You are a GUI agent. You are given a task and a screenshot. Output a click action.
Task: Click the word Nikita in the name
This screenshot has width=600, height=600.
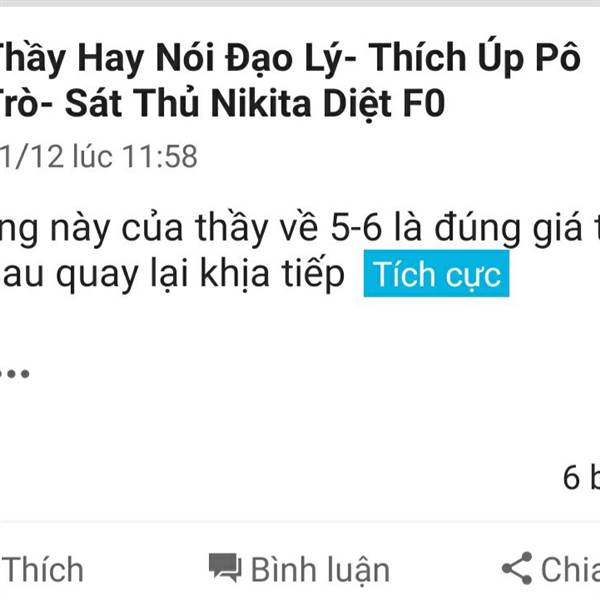pyautogui.click(x=261, y=103)
